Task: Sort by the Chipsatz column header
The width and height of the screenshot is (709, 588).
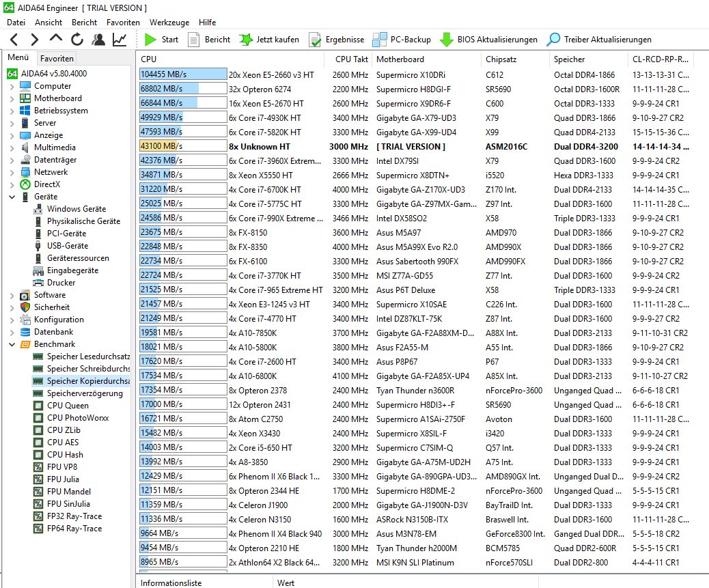Action: pyautogui.click(x=516, y=59)
